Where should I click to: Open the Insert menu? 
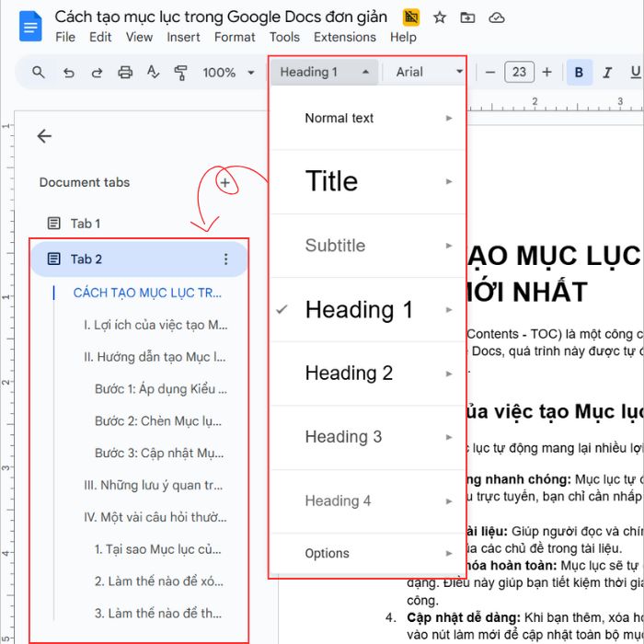click(x=183, y=38)
